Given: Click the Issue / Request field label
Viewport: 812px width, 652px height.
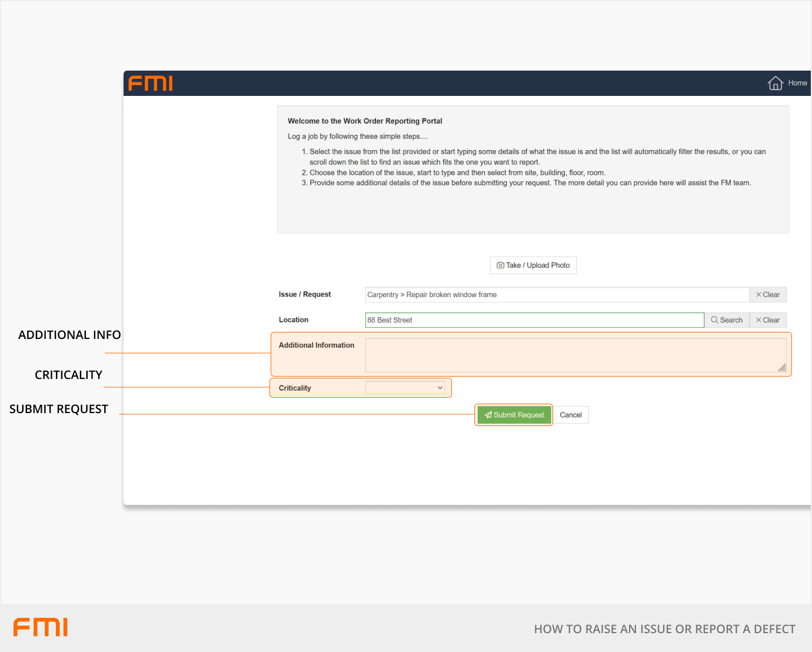Looking at the screenshot, I should click(305, 294).
